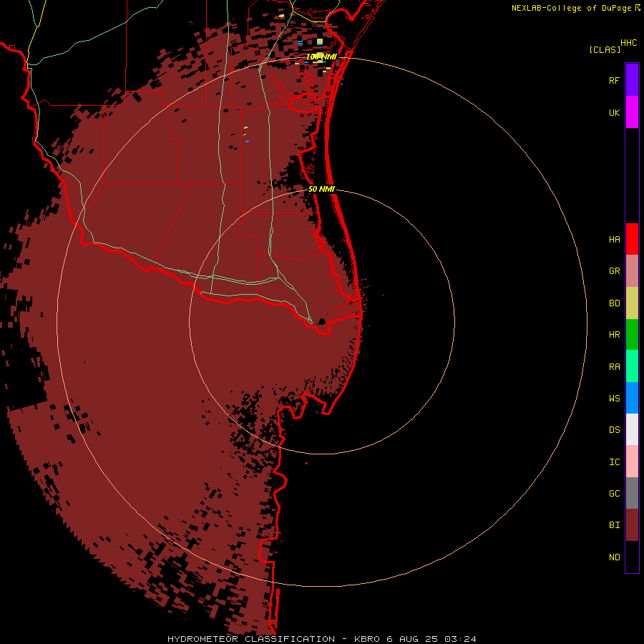Click the "HA" legend label

click(x=615, y=240)
